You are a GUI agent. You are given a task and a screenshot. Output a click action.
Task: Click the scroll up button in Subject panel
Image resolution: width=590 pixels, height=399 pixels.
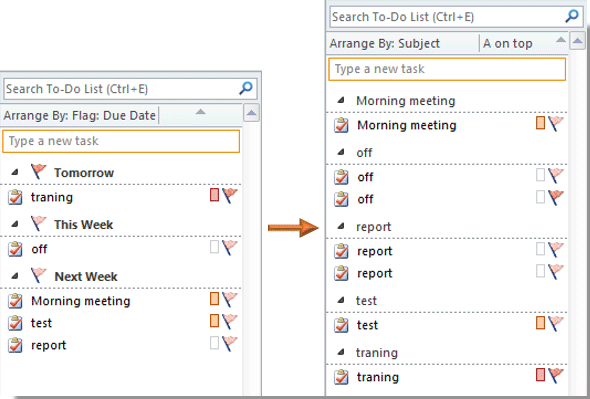click(578, 41)
